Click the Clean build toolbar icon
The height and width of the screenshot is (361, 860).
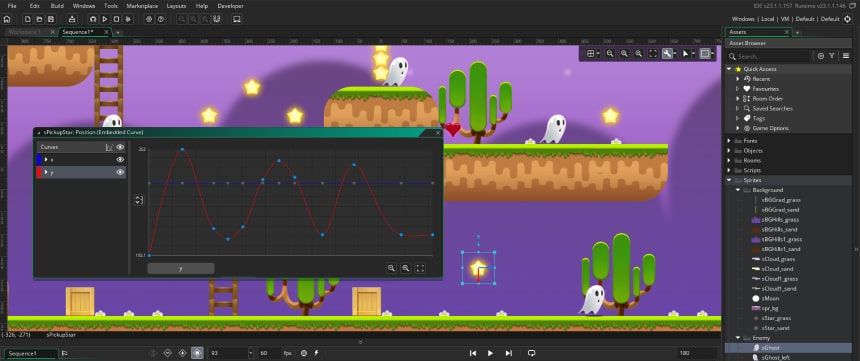tap(128, 19)
